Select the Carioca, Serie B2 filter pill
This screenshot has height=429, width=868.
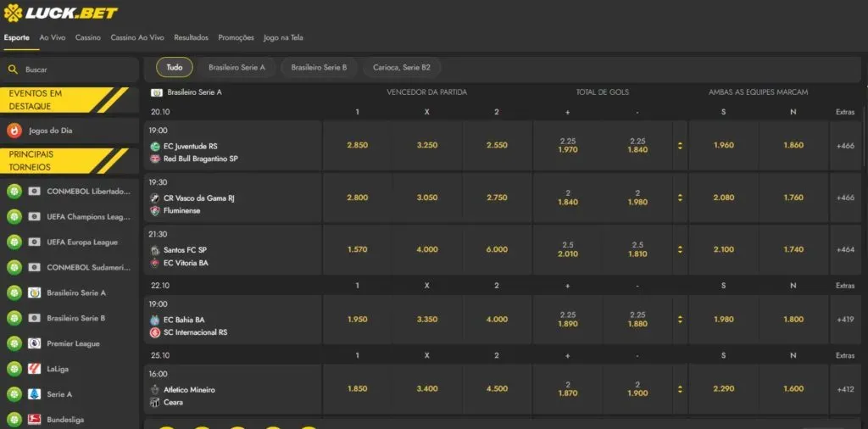click(402, 67)
